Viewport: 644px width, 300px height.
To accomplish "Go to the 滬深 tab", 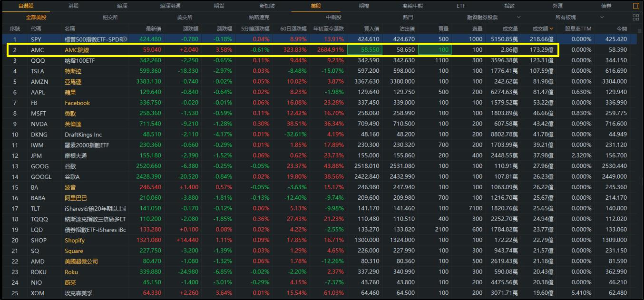I will coord(122,6).
